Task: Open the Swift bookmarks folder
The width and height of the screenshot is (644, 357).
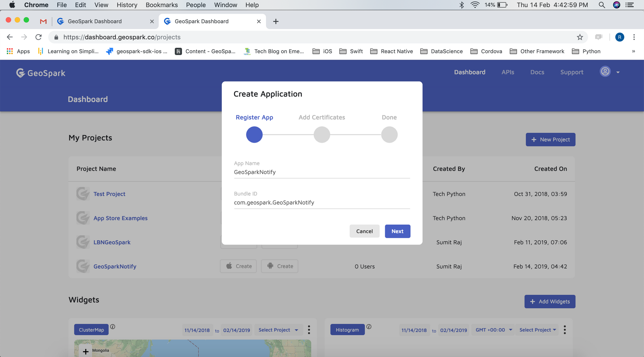Action: 351,51
